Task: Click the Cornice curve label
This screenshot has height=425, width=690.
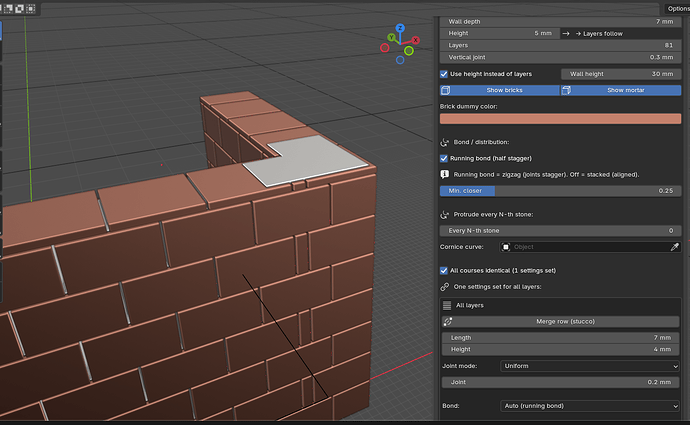Action: pos(462,247)
